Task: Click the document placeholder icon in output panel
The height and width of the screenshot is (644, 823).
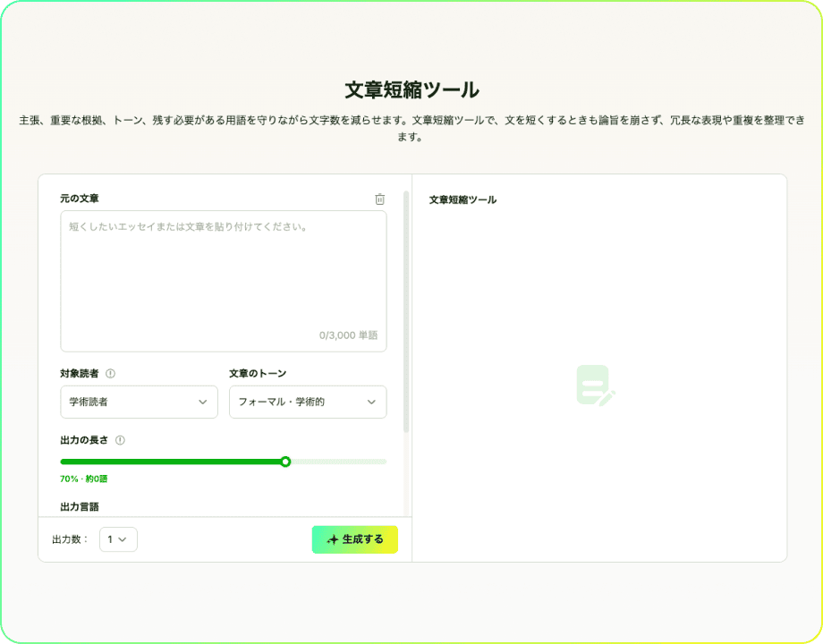Action: (x=595, y=386)
